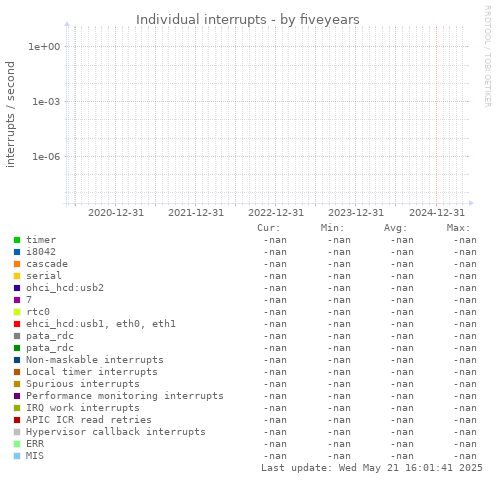Screen dimensions: 497x480
Task: Click 'IRQ work interrupts' legend label
Action: (x=83, y=408)
